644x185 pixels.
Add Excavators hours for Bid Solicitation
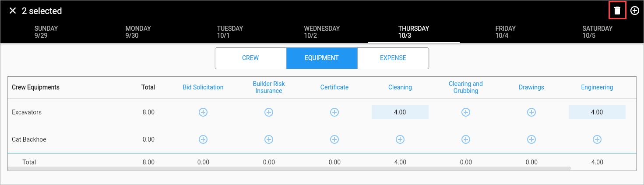tap(203, 112)
